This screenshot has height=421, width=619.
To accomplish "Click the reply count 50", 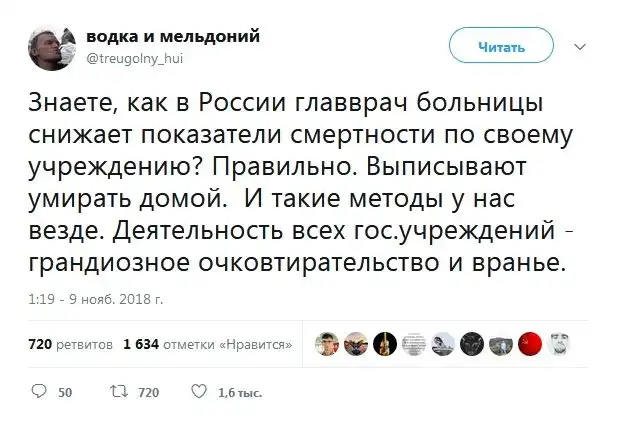I will tap(65, 393).
